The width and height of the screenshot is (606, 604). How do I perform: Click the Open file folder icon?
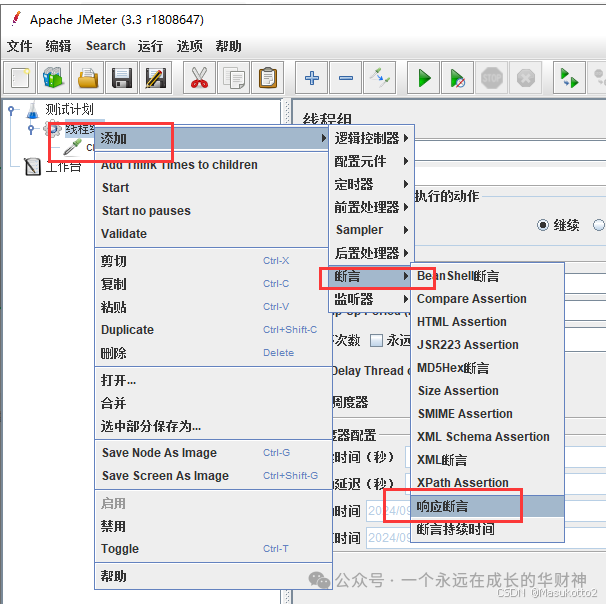[87, 77]
